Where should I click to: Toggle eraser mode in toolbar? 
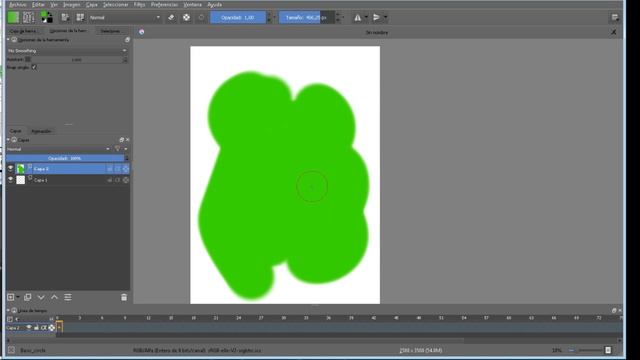[x=171, y=18]
